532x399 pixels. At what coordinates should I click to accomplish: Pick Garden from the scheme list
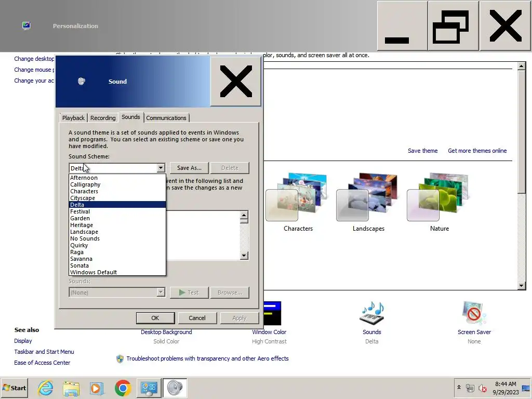click(x=117, y=218)
